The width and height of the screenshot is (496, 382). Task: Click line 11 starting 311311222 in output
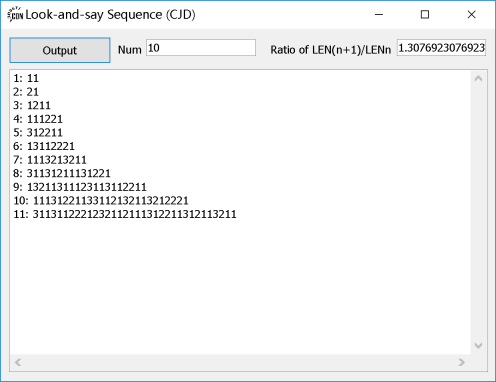(125, 214)
